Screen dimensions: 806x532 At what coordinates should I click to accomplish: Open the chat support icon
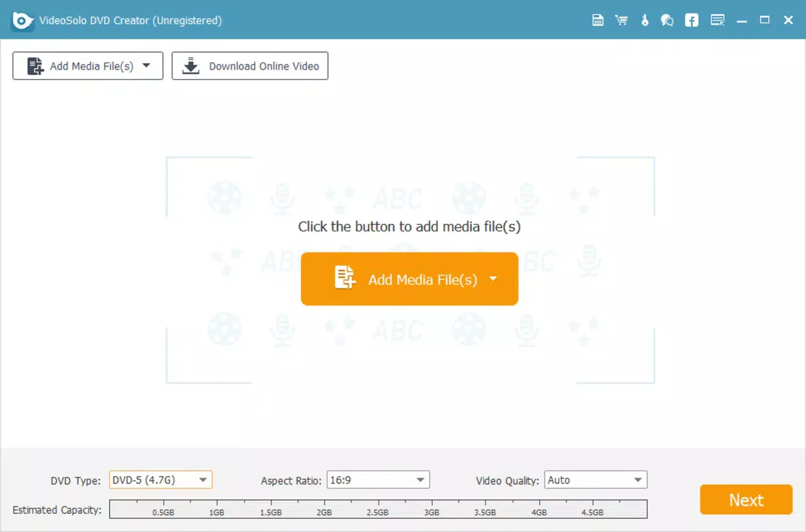coord(667,21)
